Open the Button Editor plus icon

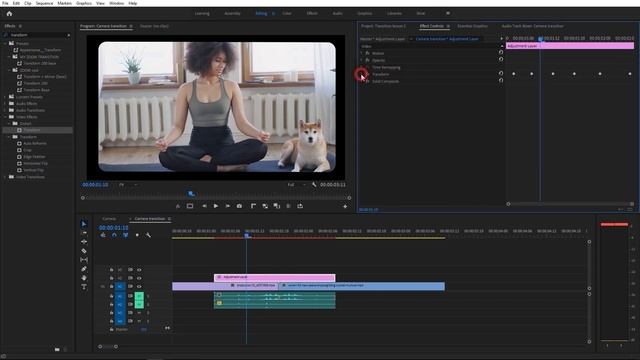(x=345, y=207)
